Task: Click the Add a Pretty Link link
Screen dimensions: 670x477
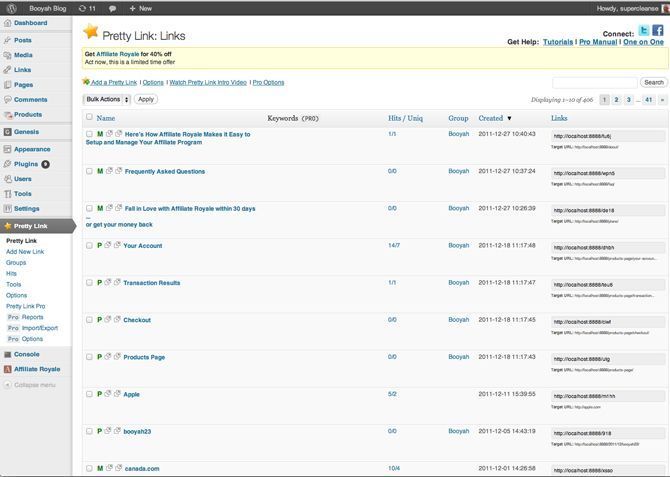Action: click(x=114, y=82)
